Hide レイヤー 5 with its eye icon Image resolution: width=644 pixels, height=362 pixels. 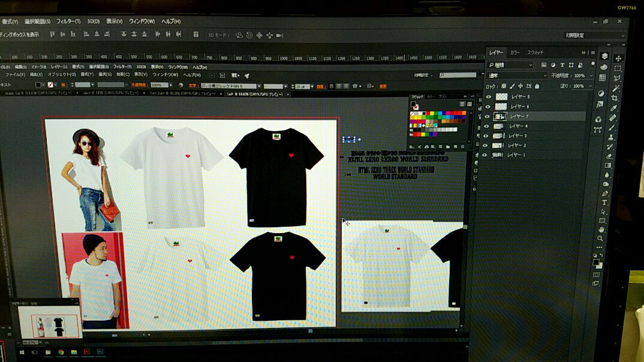(488, 97)
